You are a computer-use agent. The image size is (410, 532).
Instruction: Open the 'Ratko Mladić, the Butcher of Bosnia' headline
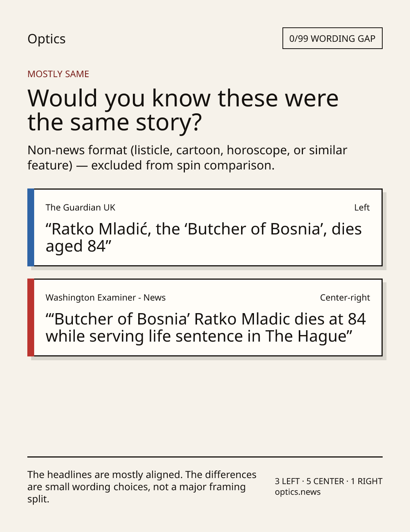[x=203, y=237]
